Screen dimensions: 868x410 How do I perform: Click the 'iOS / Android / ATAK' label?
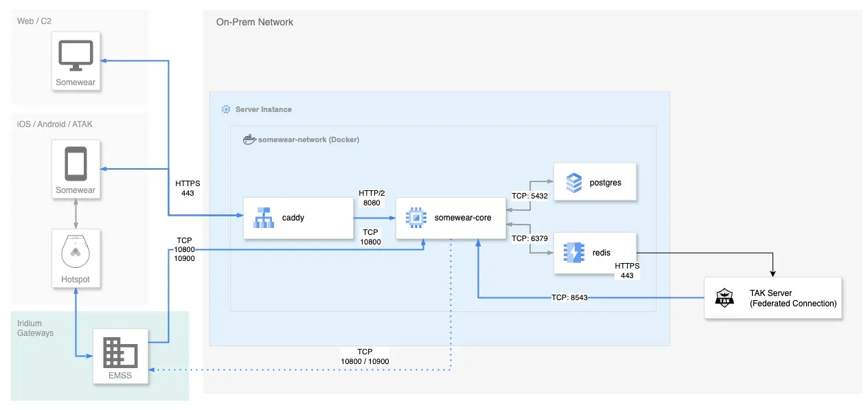point(54,124)
